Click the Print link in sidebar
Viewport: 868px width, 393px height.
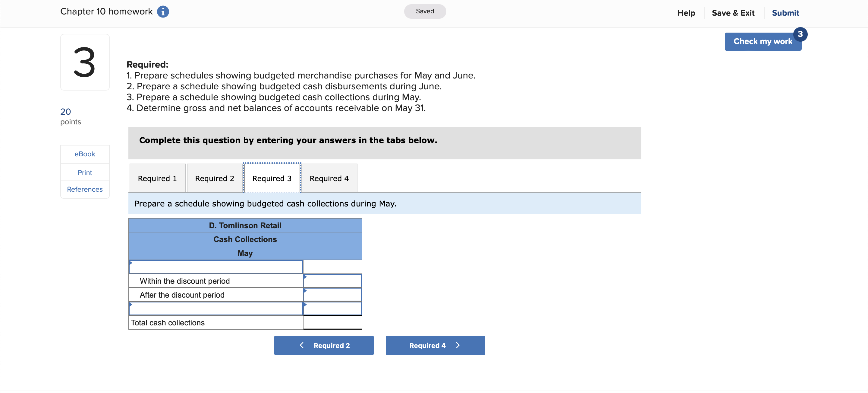pyautogui.click(x=85, y=172)
